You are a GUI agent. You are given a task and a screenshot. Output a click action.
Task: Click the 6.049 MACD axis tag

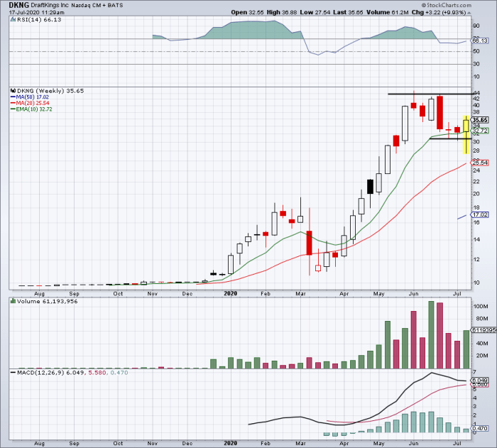[479, 380]
